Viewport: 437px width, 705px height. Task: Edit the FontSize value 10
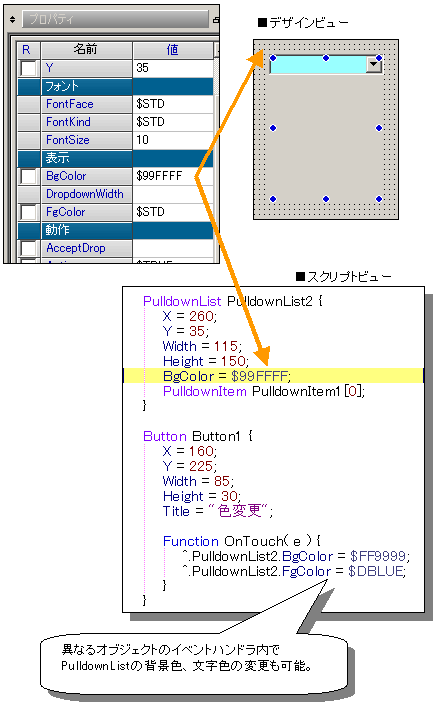point(173,140)
